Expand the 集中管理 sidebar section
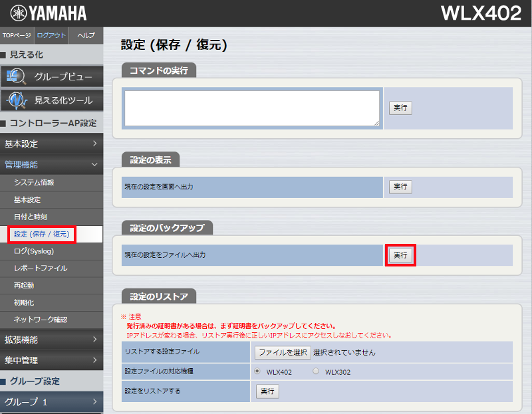 coord(51,360)
